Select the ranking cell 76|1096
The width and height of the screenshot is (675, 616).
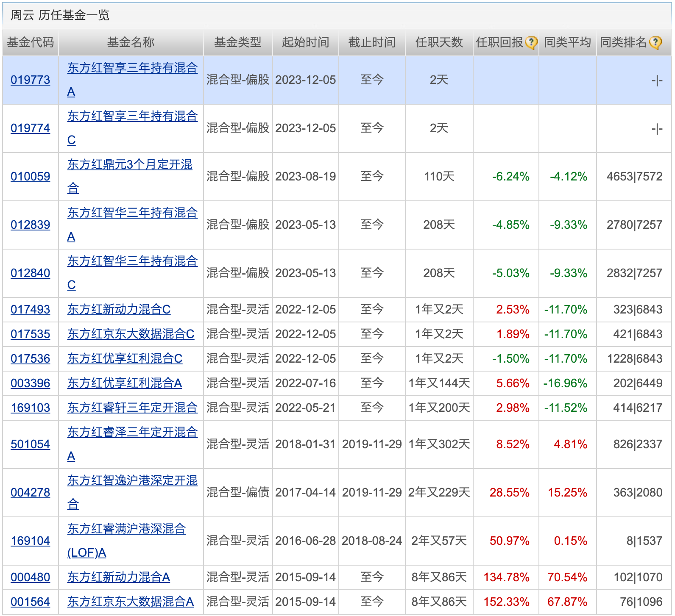tap(641, 602)
